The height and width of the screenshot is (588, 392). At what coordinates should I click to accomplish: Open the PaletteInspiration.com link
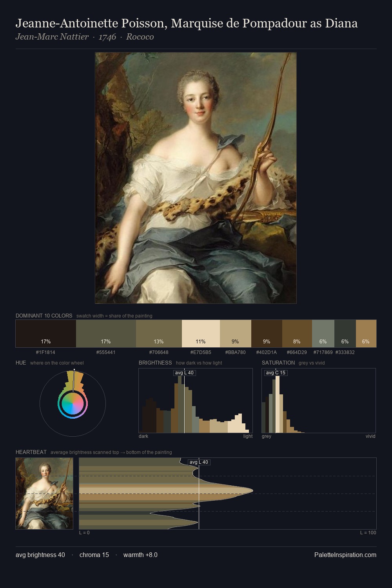tap(345, 555)
